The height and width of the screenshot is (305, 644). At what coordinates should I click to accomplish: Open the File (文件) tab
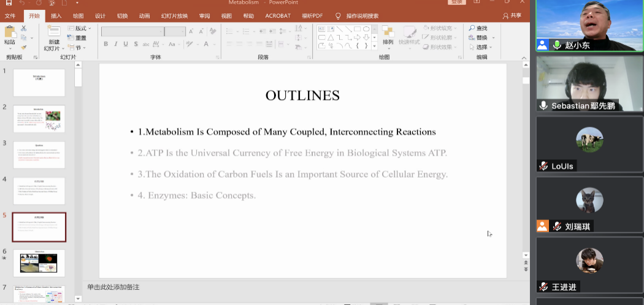(10, 16)
